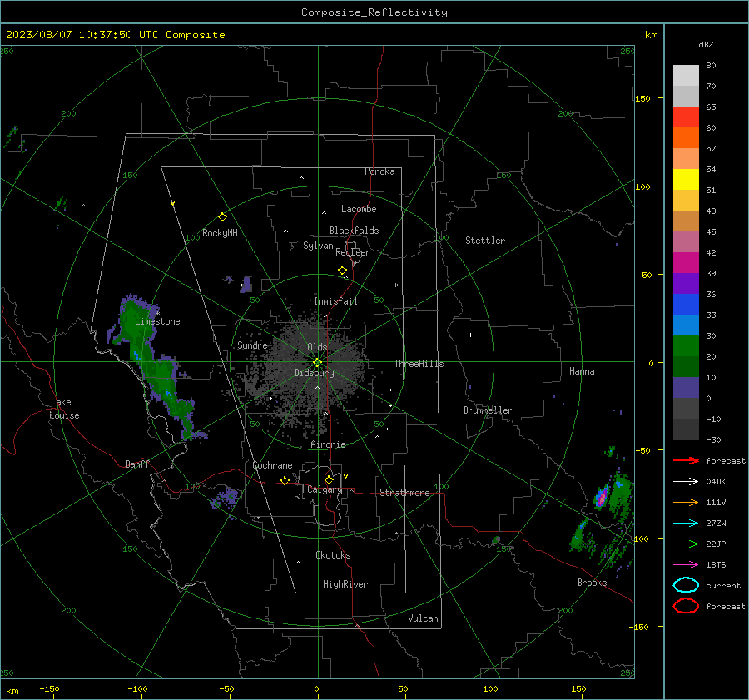Screen dimensions: 749x700
Task: Click the Lake Louise label
Action: tap(64, 409)
